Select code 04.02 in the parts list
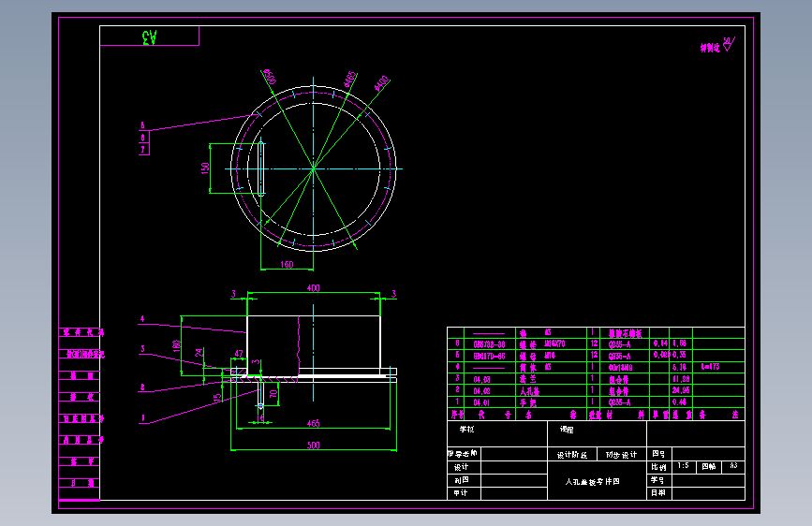This screenshot has height=526, width=812. click(x=481, y=391)
